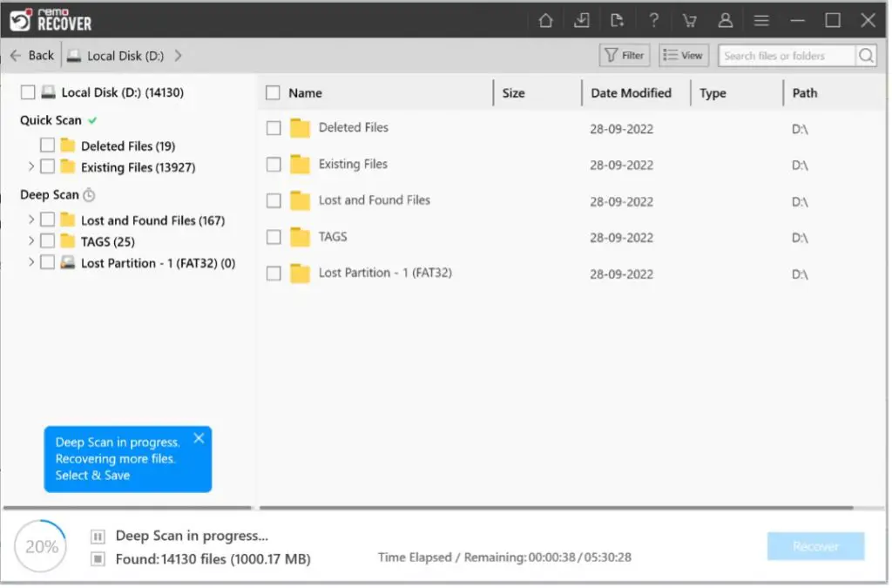
Task: Expand the Lost Partition - 1 tree node
Action: click(x=31, y=263)
